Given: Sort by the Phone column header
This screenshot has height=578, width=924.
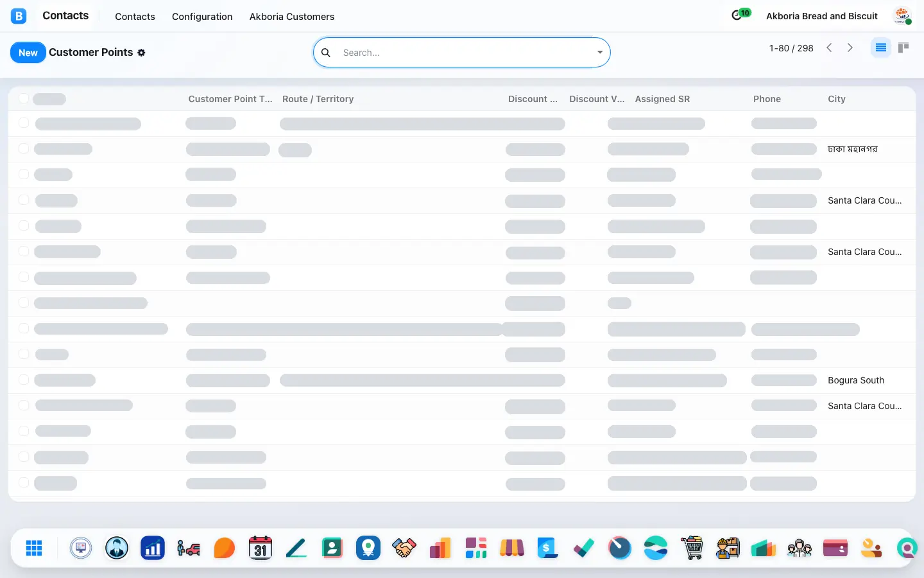Looking at the screenshot, I should [x=767, y=99].
